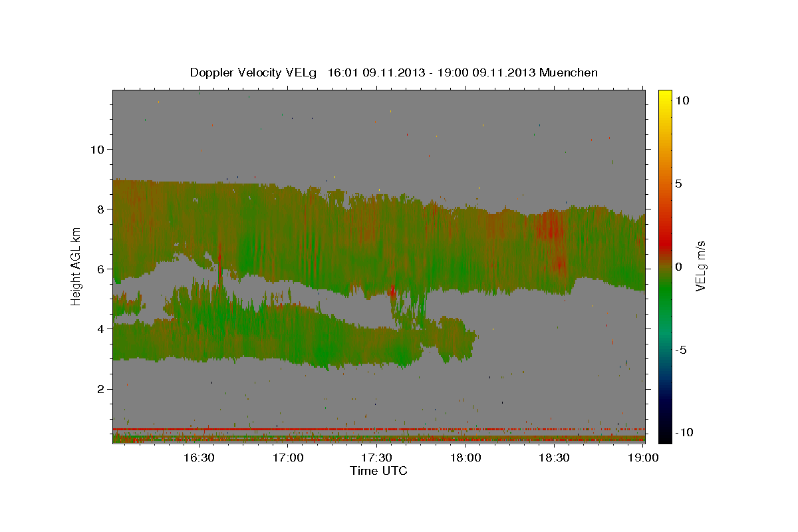The width and height of the screenshot is (798, 532).
Task: Click the 19:00 time tick label
Action: [642, 458]
